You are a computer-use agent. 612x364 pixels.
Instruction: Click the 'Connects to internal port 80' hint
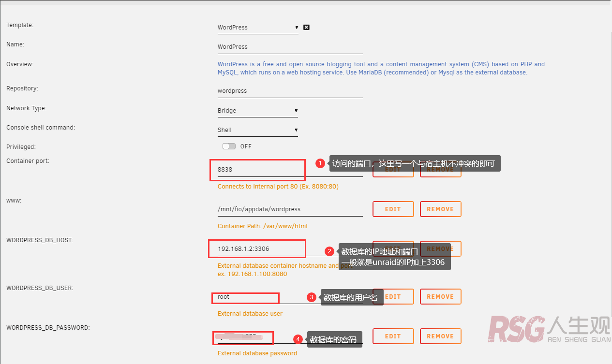[x=278, y=187]
